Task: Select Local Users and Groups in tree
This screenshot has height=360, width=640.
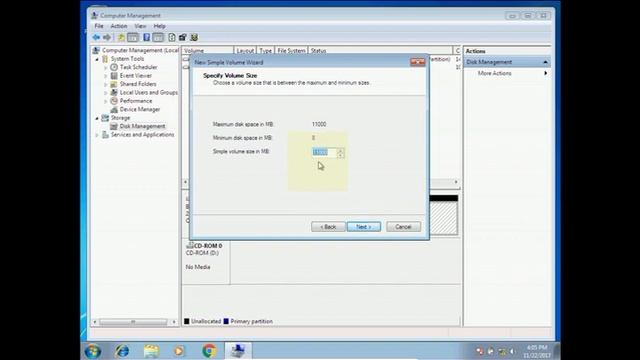Action: [x=149, y=93]
